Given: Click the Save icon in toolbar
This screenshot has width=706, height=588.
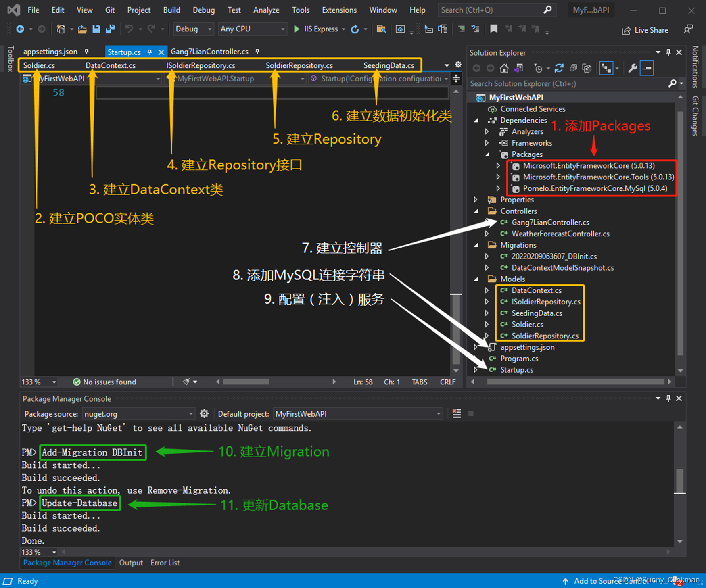Looking at the screenshot, I should coord(96,29).
